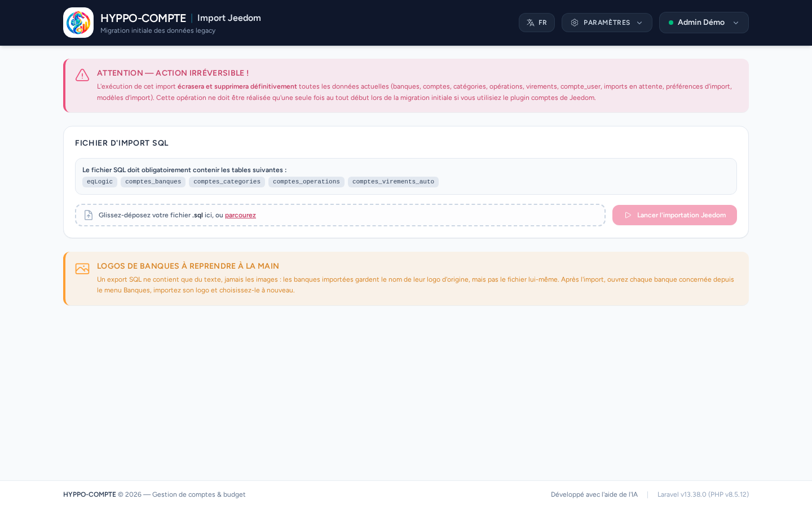
Task: Click the Attention action irréversible heading
Action: tap(173, 73)
